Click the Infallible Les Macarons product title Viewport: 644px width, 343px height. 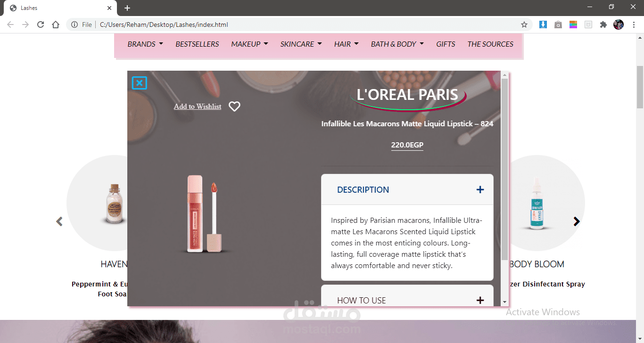pyautogui.click(x=407, y=124)
